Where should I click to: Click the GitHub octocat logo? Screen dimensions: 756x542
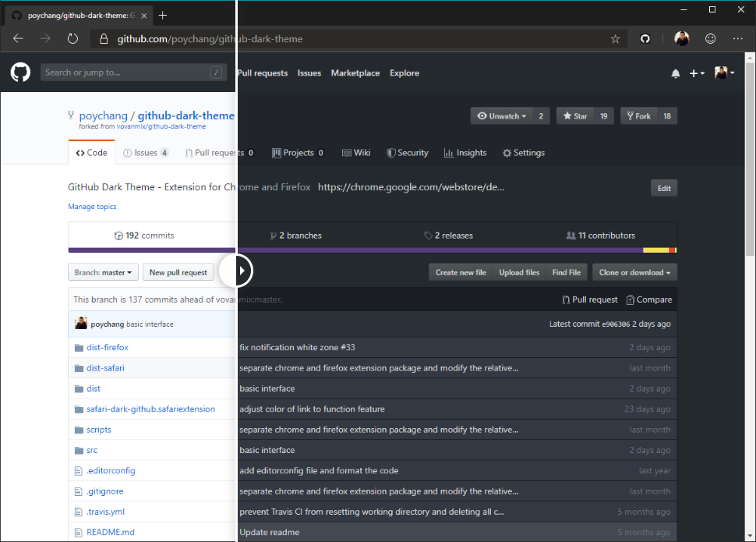(x=20, y=73)
